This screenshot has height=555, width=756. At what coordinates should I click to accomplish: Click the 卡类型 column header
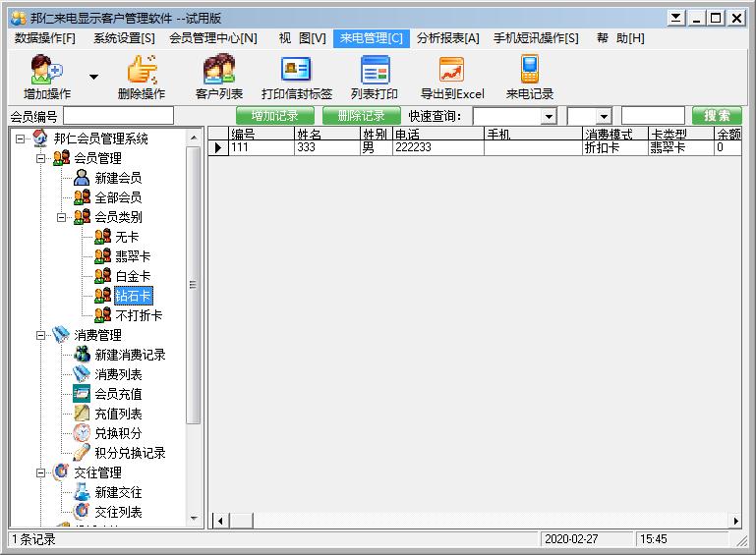[680, 134]
